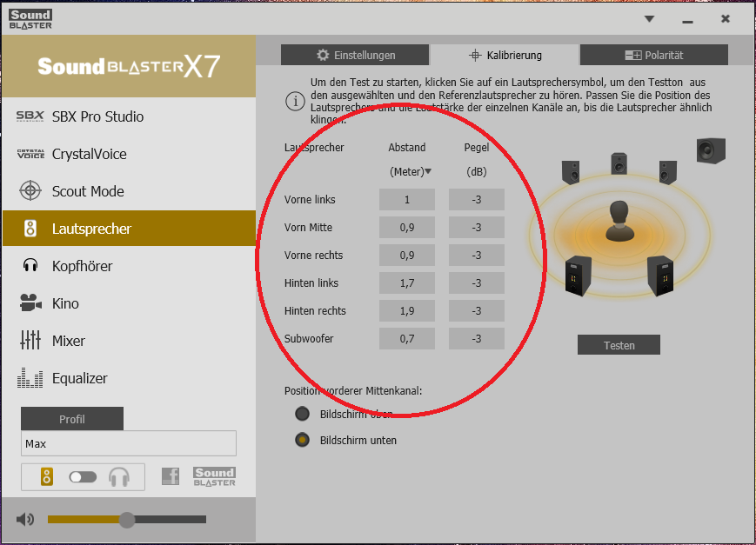756x545 pixels.
Task: Click the Profil button
Action: point(72,419)
